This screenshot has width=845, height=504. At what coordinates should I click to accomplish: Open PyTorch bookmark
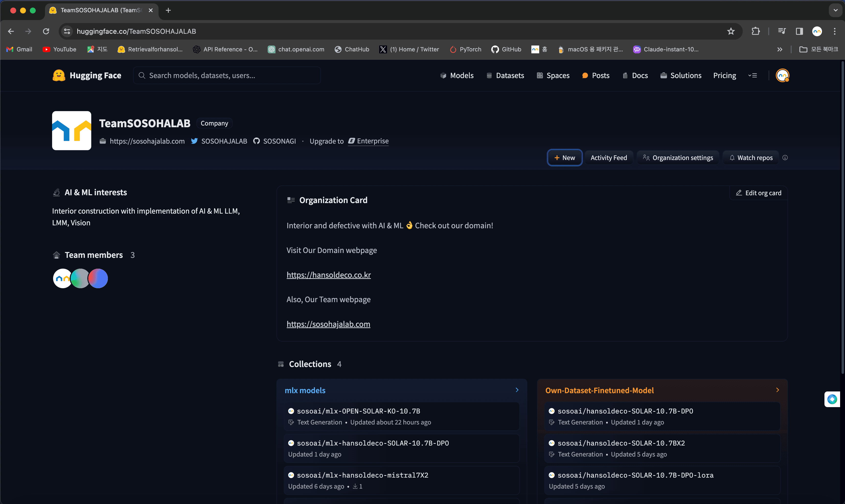click(466, 49)
